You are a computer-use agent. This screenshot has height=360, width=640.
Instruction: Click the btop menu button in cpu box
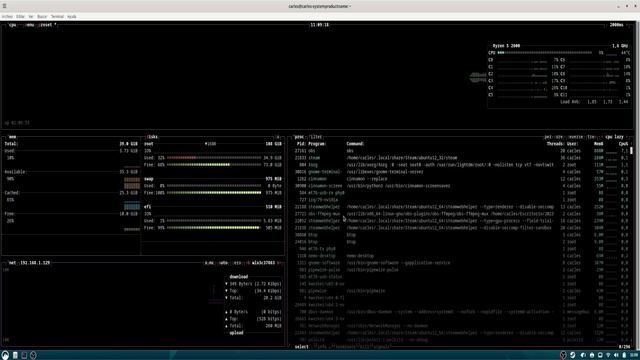30,25
